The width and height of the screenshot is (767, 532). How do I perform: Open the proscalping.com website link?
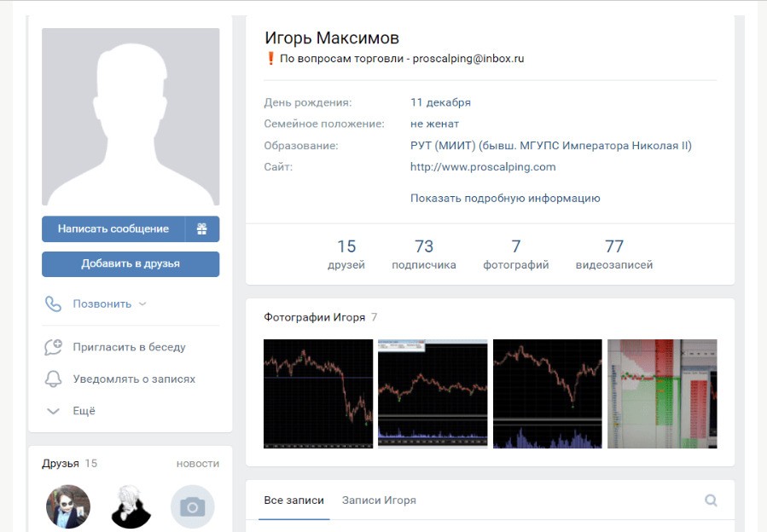[483, 167]
